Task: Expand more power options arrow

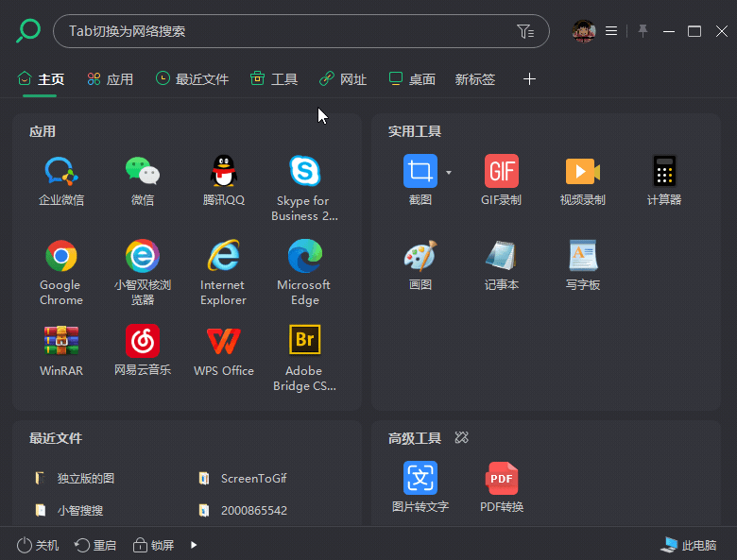Action: coord(194,545)
